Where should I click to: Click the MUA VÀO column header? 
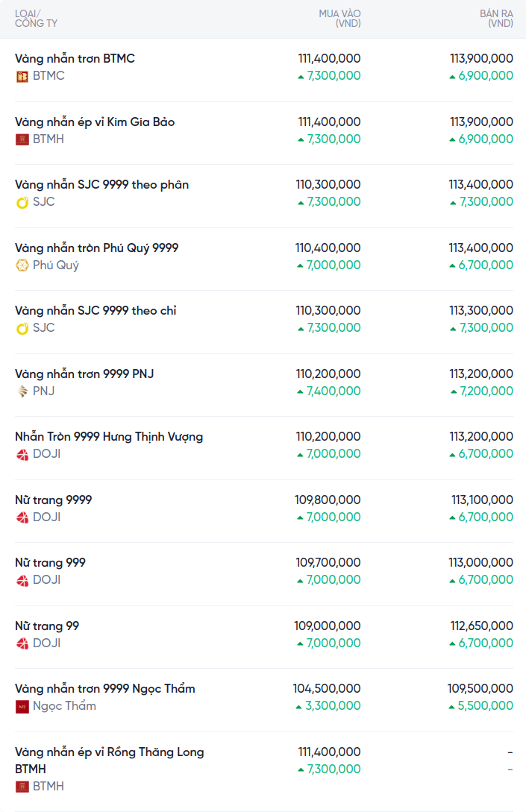coord(339,19)
